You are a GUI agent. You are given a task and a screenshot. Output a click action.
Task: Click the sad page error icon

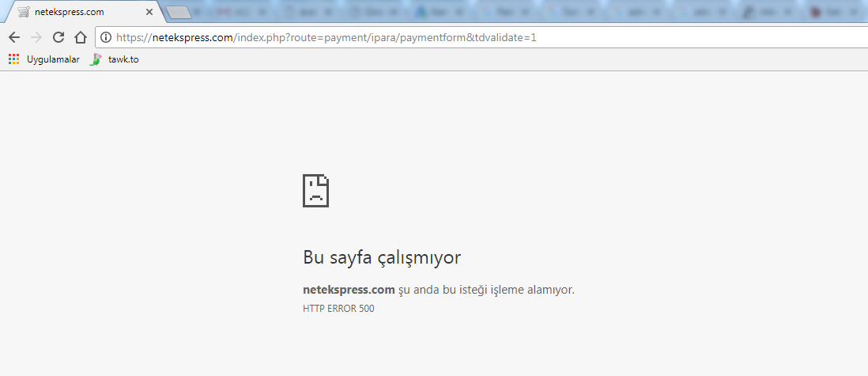(x=316, y=191)
